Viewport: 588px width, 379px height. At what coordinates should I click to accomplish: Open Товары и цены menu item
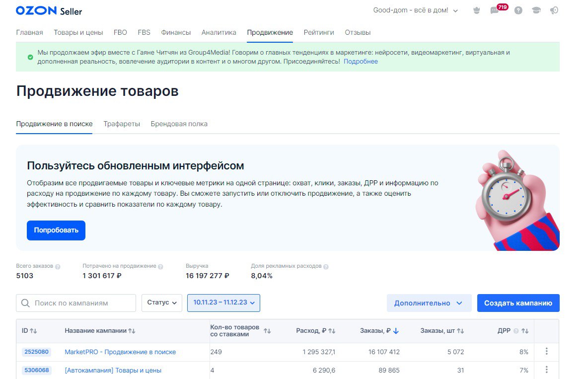78,33
